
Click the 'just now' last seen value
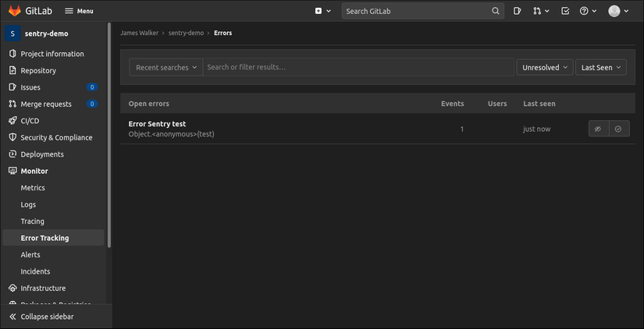click(536, 129)
